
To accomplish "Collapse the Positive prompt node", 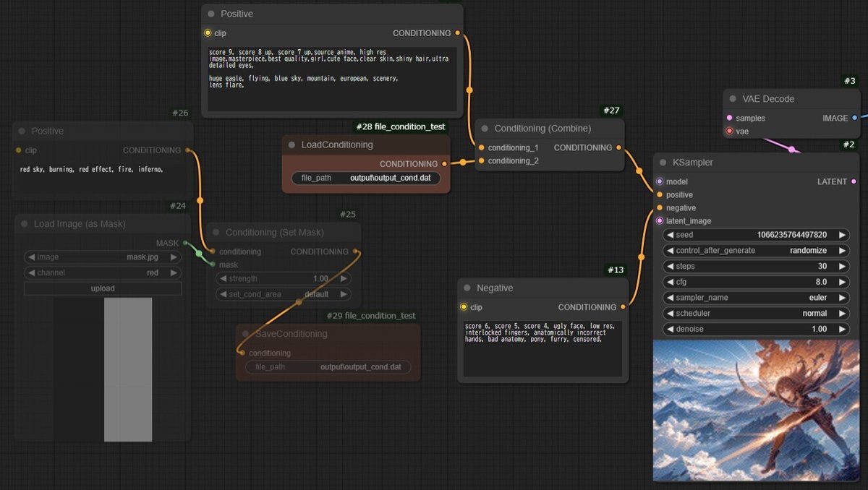I will pos(210,14).
